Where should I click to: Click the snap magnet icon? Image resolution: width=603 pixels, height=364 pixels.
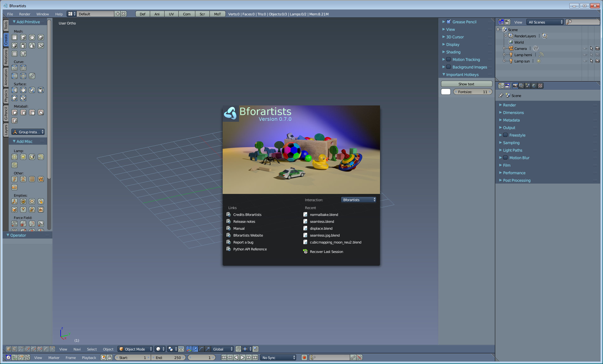coord(238,349)
